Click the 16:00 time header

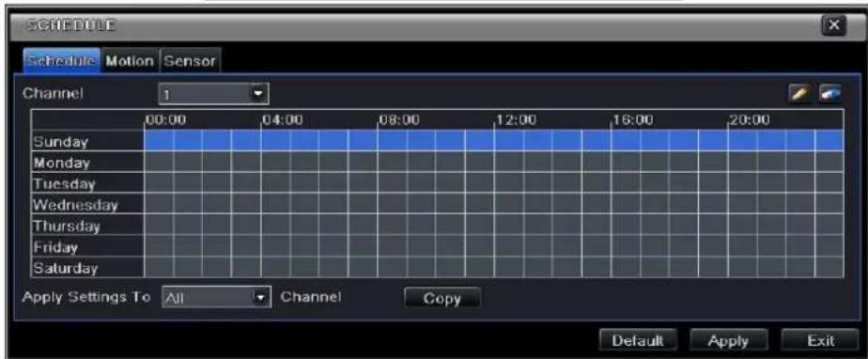tap(632, 119)
